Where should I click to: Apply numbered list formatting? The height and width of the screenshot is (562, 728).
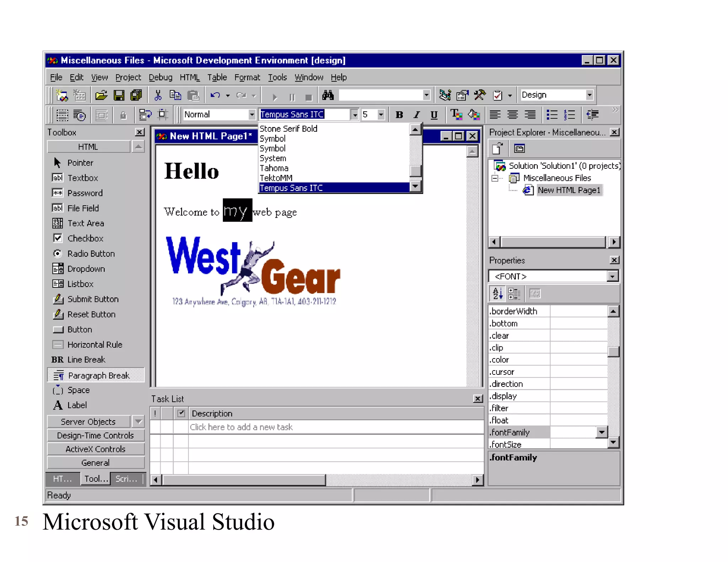click(x=569, y=115)
